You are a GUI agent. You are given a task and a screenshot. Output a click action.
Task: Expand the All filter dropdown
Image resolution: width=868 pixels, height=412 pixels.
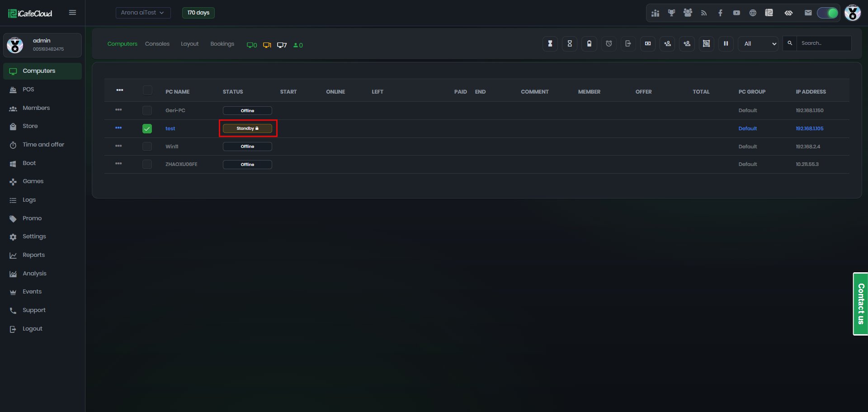pyautogui.click(x=758, y=44)
